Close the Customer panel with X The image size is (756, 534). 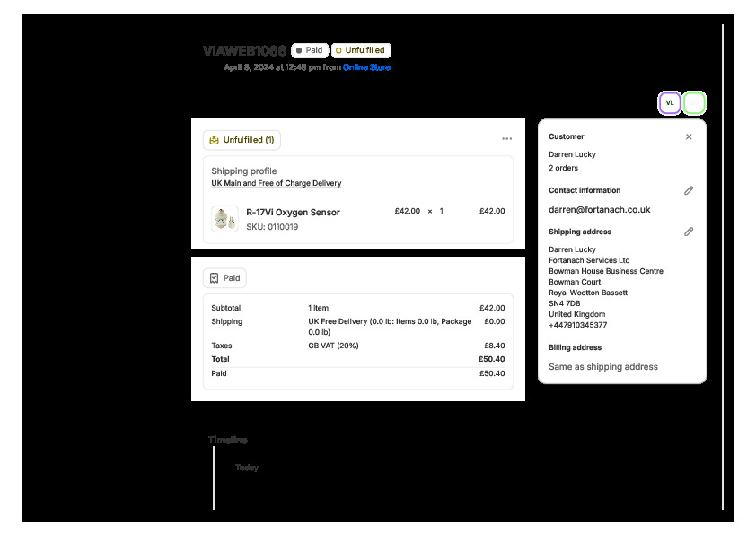coord(689,137)
